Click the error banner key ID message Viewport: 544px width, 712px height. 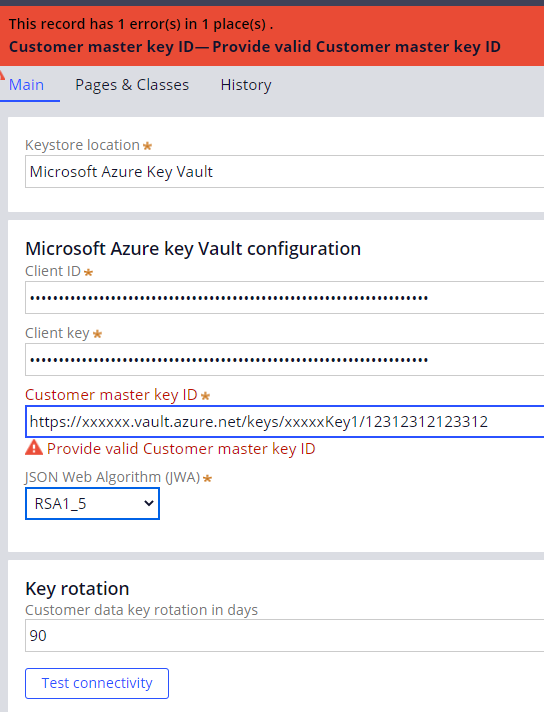click(255, 47)
